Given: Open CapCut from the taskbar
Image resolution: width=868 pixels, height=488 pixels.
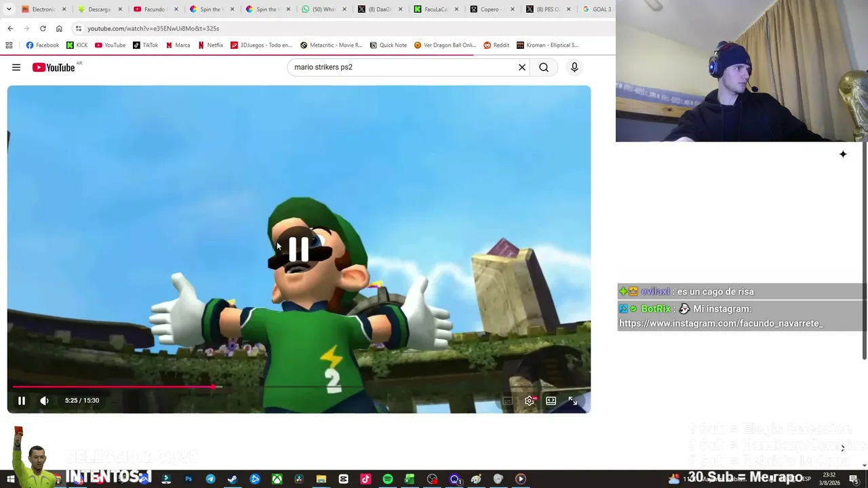Looking at the screenshot, I should click(343, 479).
